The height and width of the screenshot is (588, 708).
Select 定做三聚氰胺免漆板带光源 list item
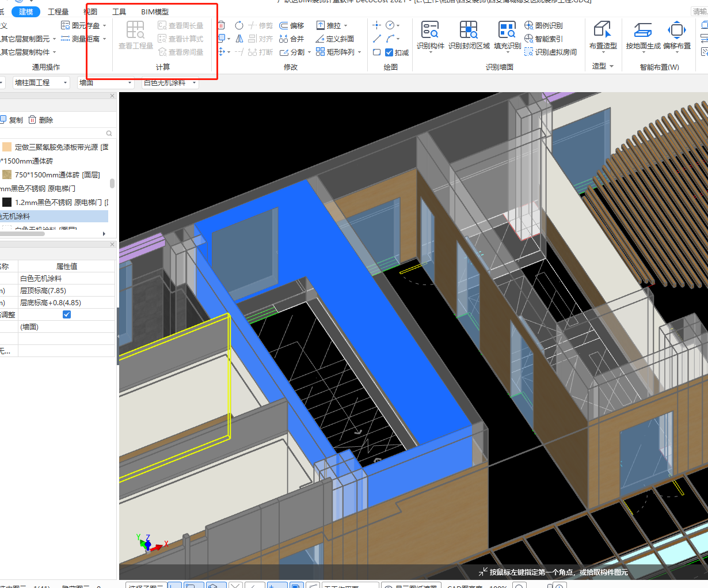point(55,147)
